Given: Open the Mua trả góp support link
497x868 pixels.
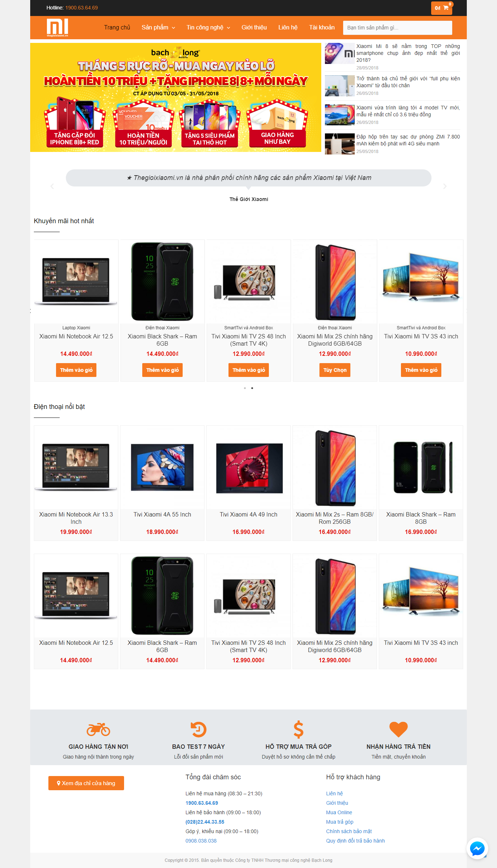Looking at the screenshot, I should point(339,822).
